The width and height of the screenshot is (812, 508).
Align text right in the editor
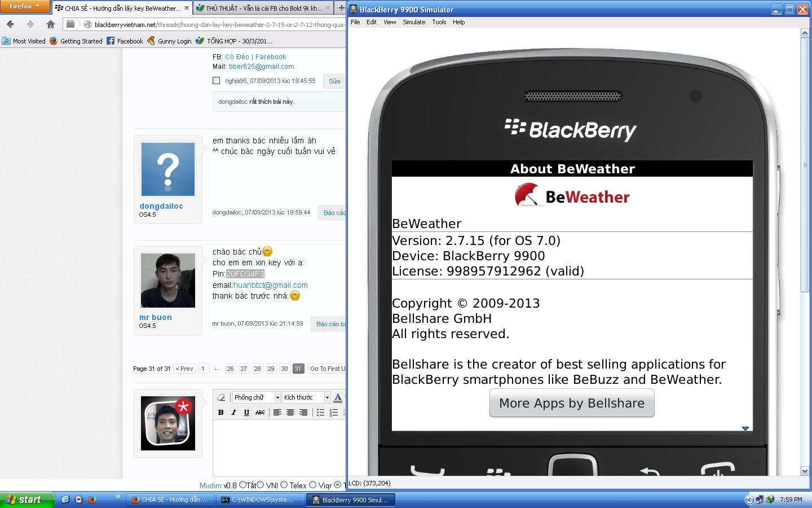coord(303,413)
